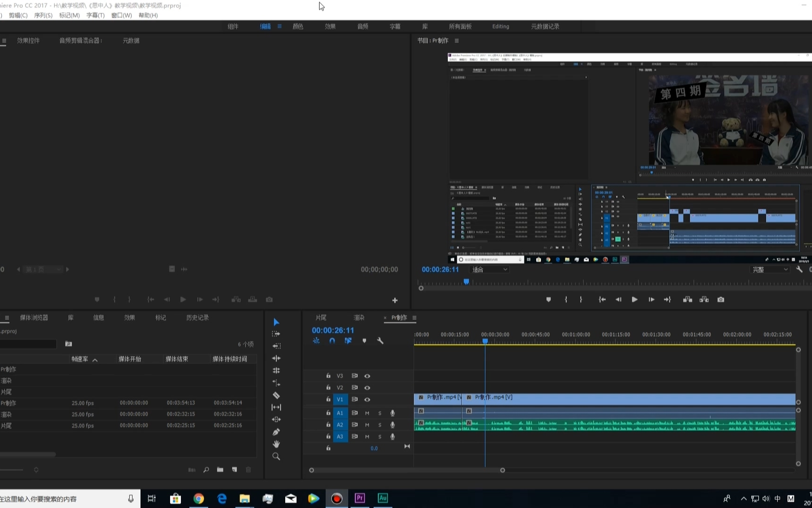
Task: Toggle timeline snap magnet icon
Action: 332,341
